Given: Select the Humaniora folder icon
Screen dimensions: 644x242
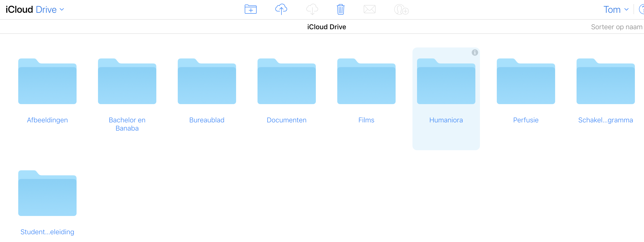Looking at the screenshot, I should click(446, 81).
